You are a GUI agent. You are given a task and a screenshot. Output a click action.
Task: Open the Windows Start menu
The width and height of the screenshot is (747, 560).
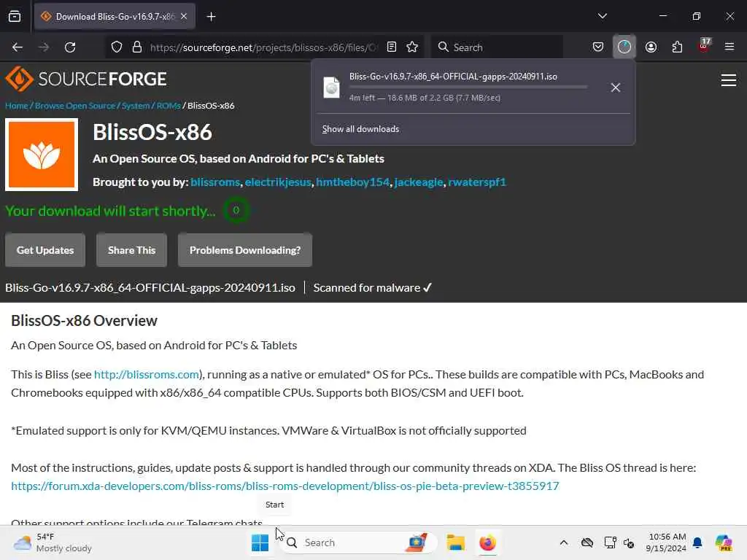(x=260, y=542)
